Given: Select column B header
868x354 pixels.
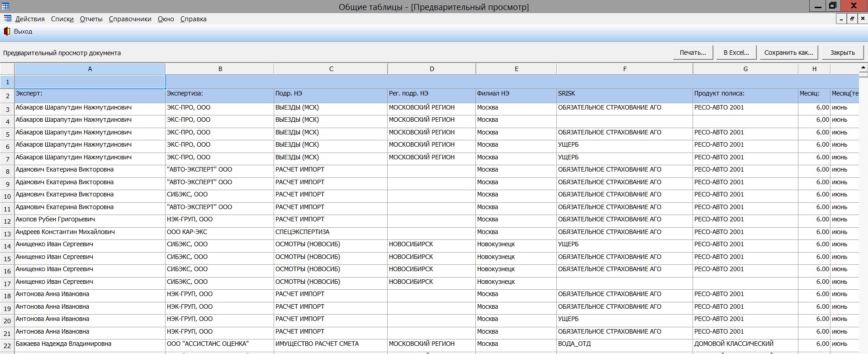Looking at the screenshot, I should (x=220, y=69).
